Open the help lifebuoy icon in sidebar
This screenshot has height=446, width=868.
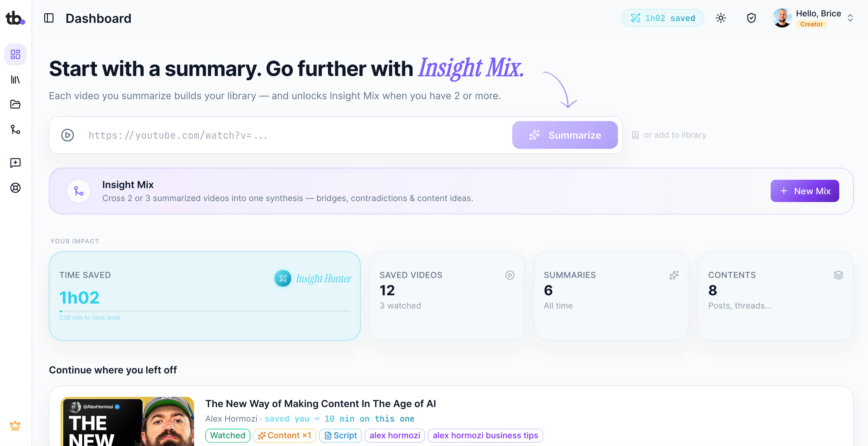[15, 188]
